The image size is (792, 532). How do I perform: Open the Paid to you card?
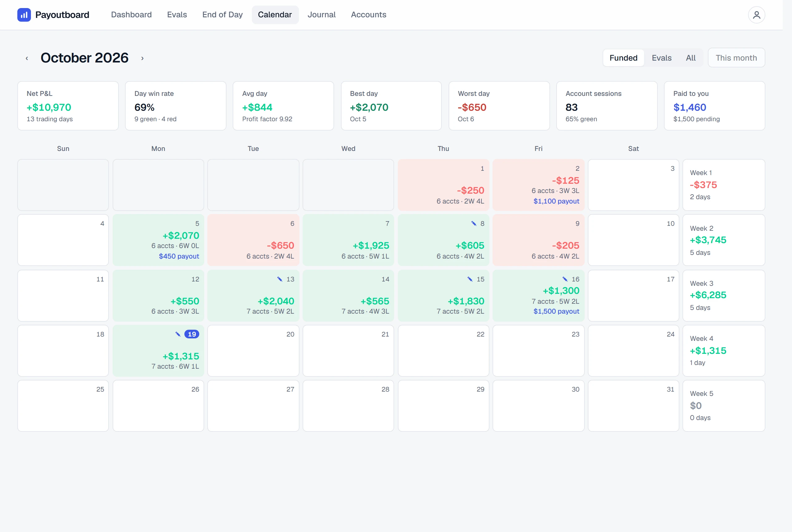[714, 105]
